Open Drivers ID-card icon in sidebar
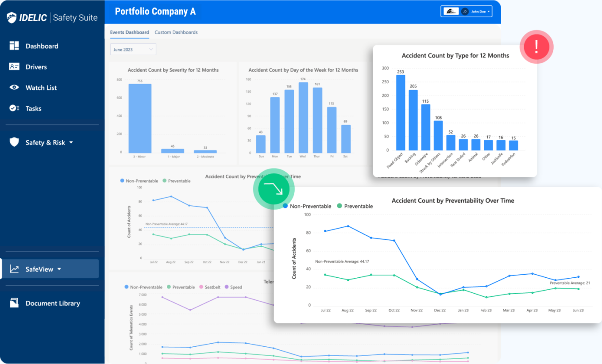 (x=14, y=67)
